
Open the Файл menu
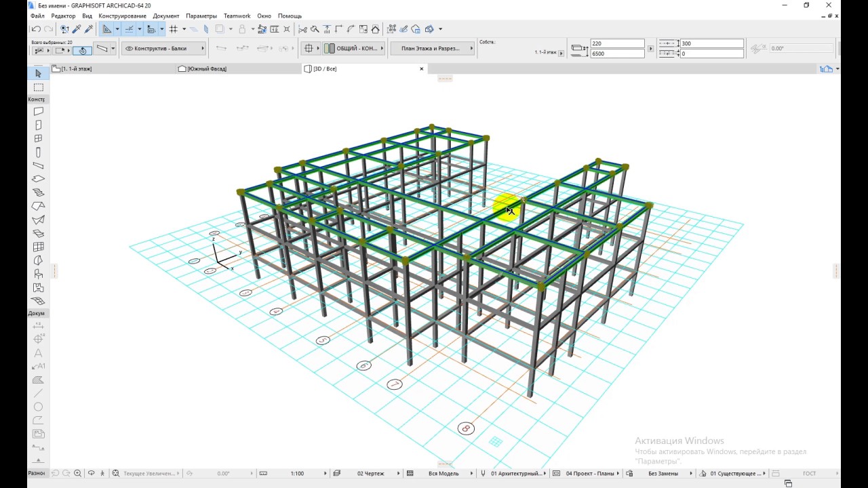pyautogui.click(x=37, y=16)
